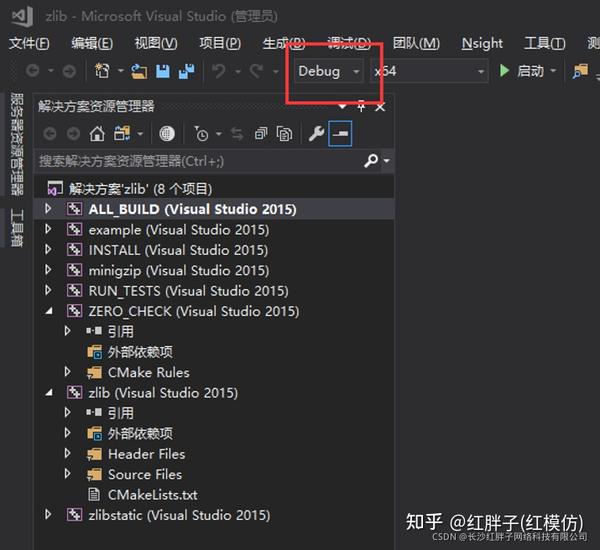
Task: Click the globe icon in Solution Explorer
Action: pos(167,134)
